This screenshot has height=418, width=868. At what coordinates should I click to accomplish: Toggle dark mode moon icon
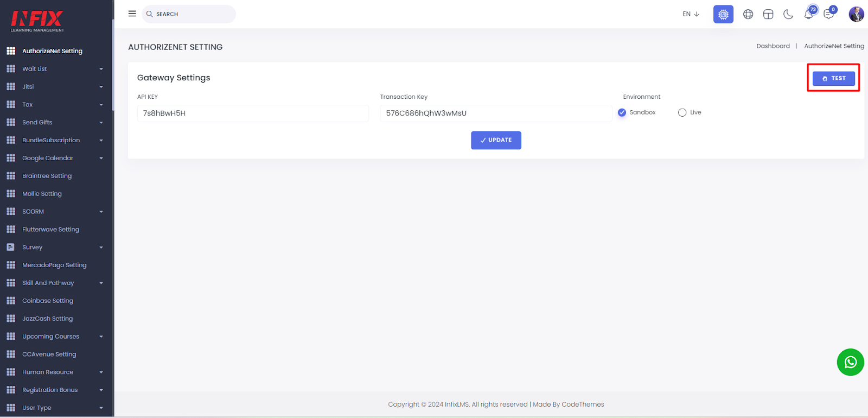[x=788, y=14]
